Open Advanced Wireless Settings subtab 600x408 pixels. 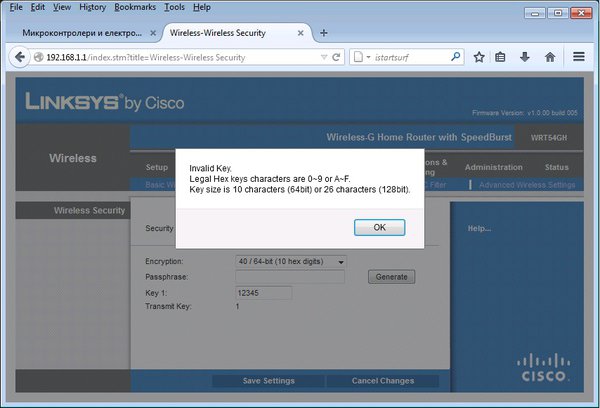coord(527,185)
